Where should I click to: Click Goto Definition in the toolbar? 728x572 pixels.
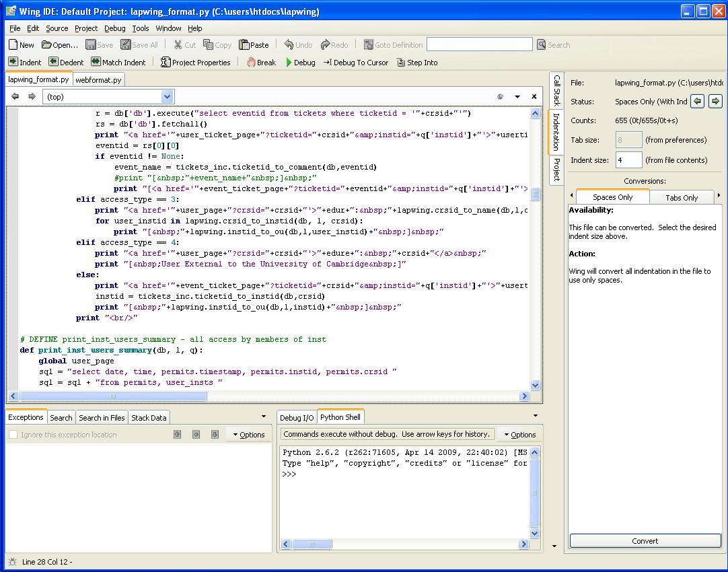point(393,45)
